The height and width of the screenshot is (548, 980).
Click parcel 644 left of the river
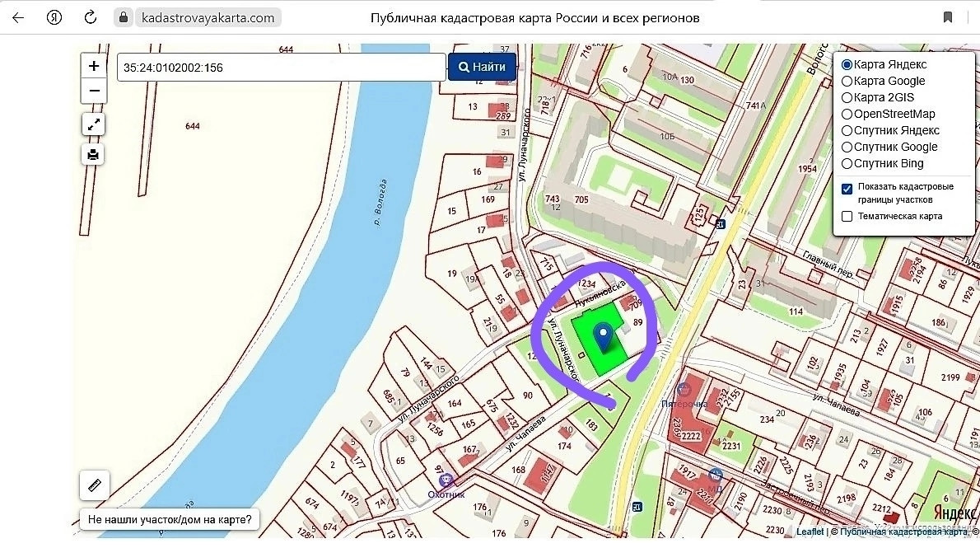[x=193, y=126]
